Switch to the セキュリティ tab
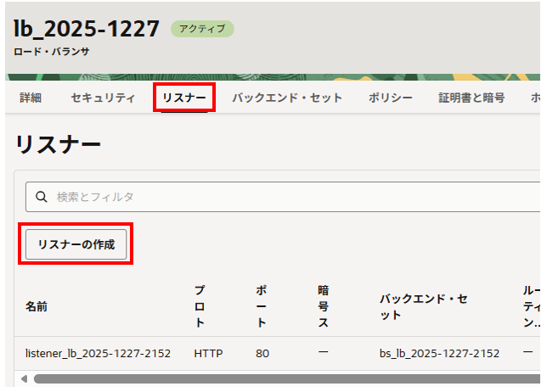This screenshot has height=392, width=547. pos(103,98)
